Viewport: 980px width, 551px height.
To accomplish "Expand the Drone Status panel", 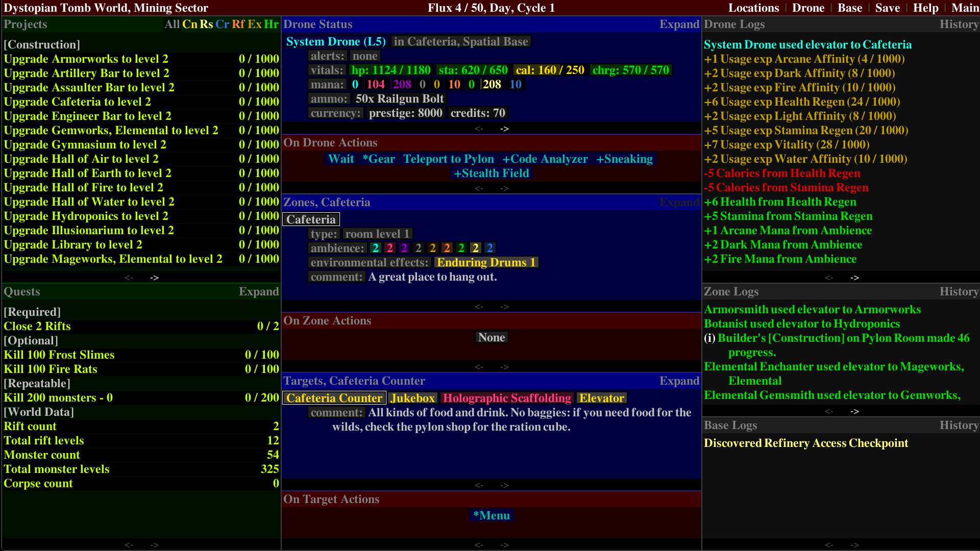I will coord(679,24).
